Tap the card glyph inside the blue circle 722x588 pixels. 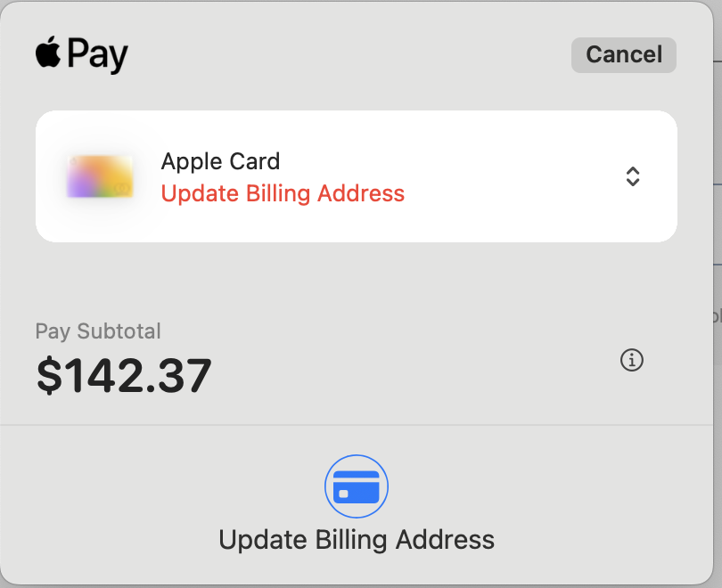click(x=357, y=486)
